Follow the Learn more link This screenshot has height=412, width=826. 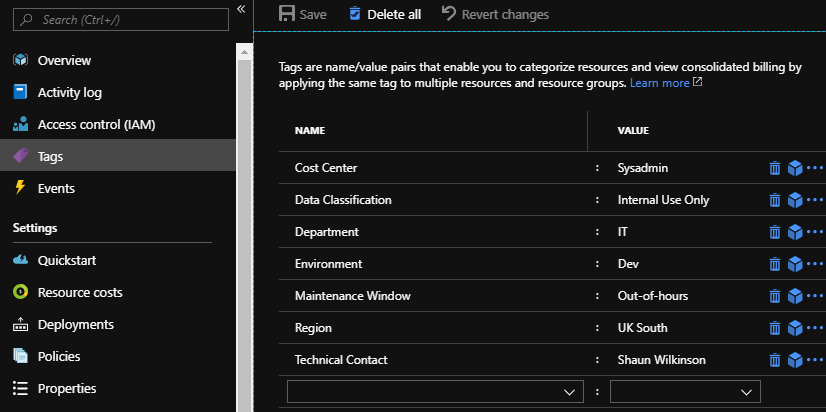(659, 83)
